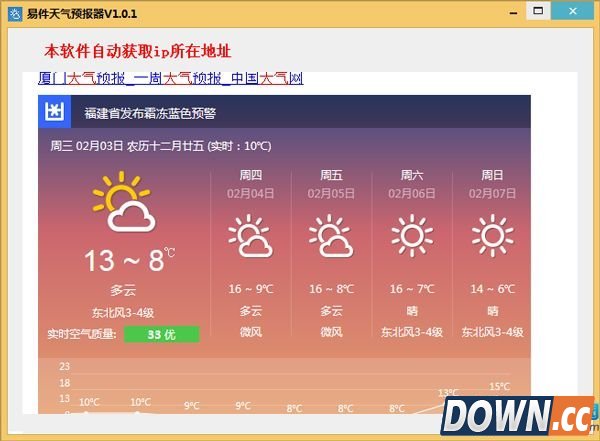Viewport: 600px width, 441px height.
Task: Click the green 33 优 air quality badge
Action: click(161, 334)
